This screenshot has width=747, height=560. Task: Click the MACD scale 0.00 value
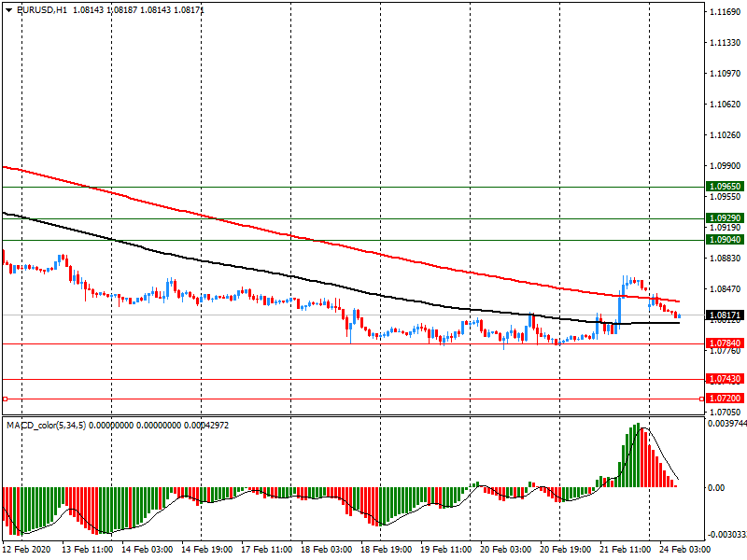coord(716,487)
